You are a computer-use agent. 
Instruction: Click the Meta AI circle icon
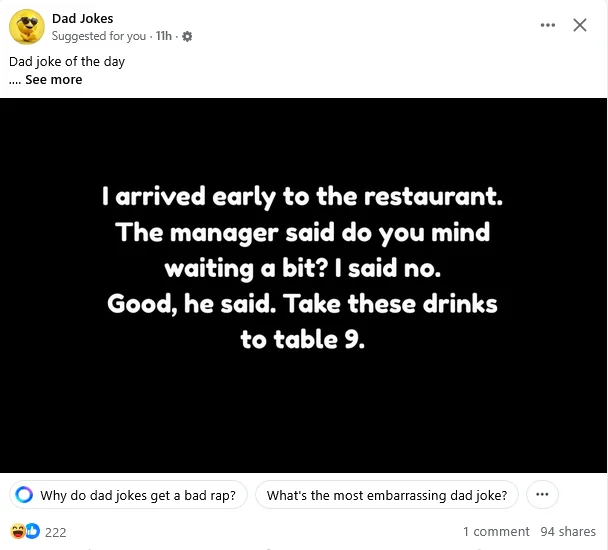pyautogui.click(x=25, y=495)
